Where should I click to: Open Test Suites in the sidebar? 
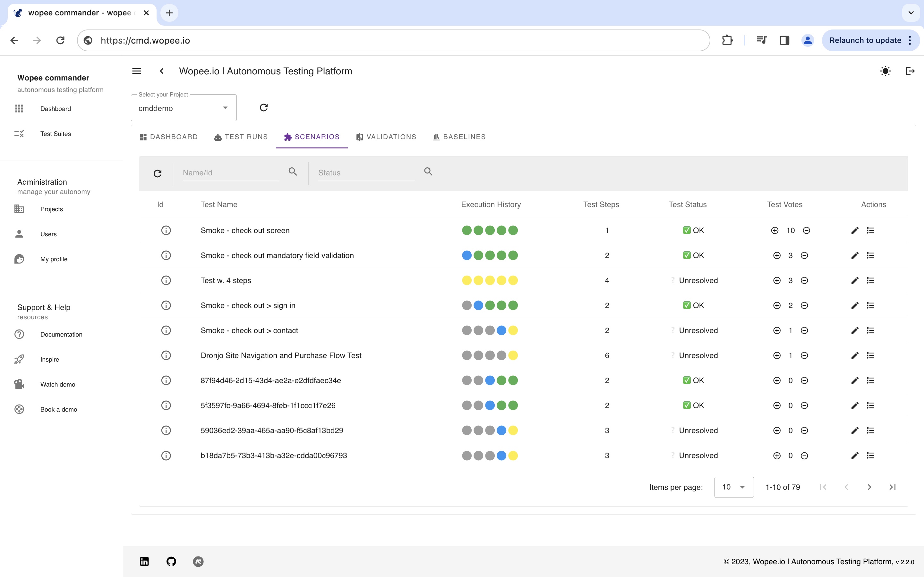56,134
